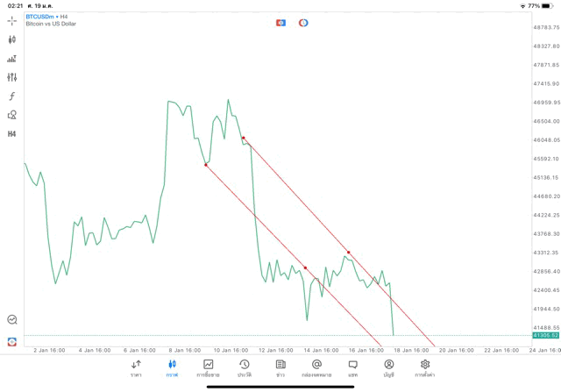Click the bar chart icon in left sidebar

12,59
